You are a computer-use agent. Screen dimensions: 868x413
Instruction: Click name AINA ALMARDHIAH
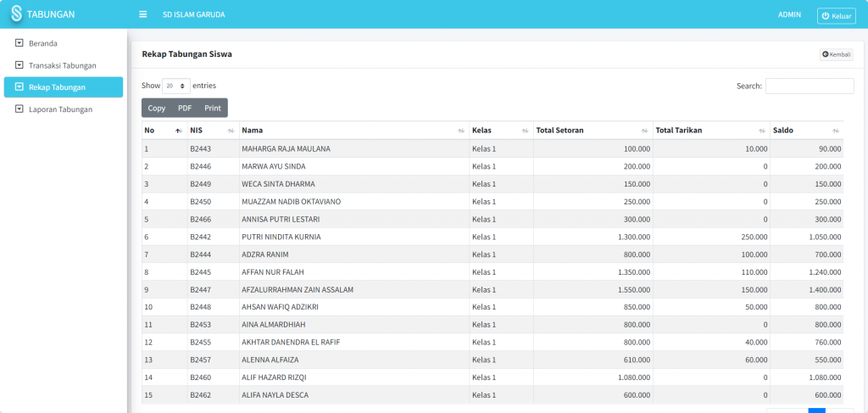point(274,325)
